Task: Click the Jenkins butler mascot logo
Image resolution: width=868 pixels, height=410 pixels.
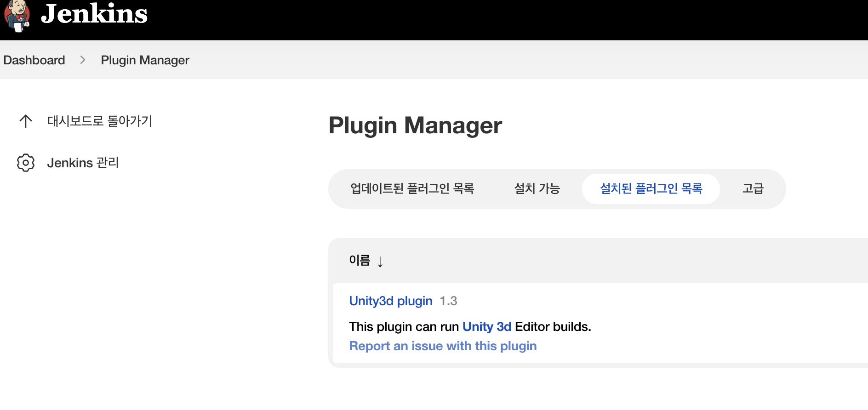Action: [x=17, y=16]
